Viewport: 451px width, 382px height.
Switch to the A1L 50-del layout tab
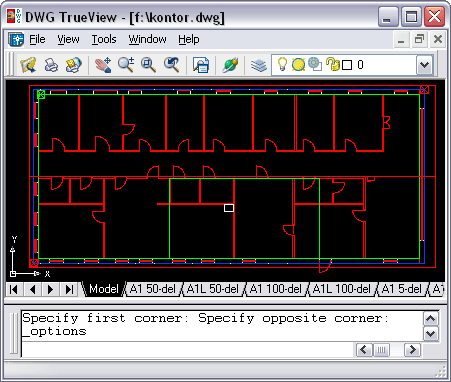pyautogui.click(x=213, y=289)
